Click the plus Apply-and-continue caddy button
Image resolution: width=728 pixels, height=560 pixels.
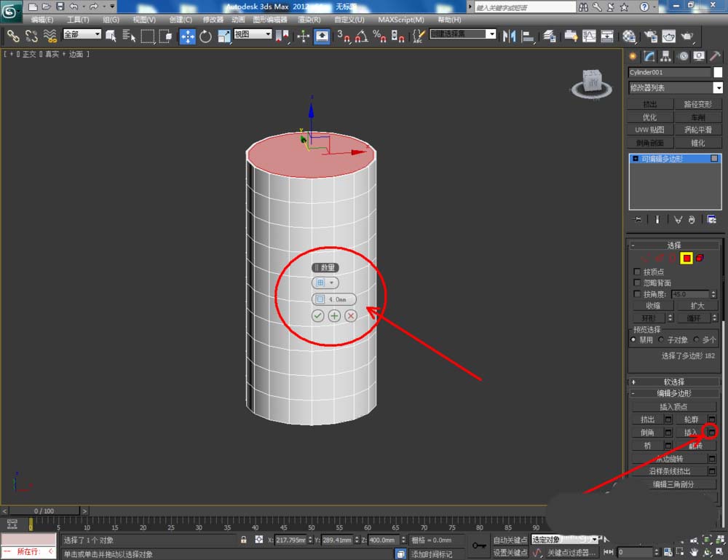pos(334,315)
